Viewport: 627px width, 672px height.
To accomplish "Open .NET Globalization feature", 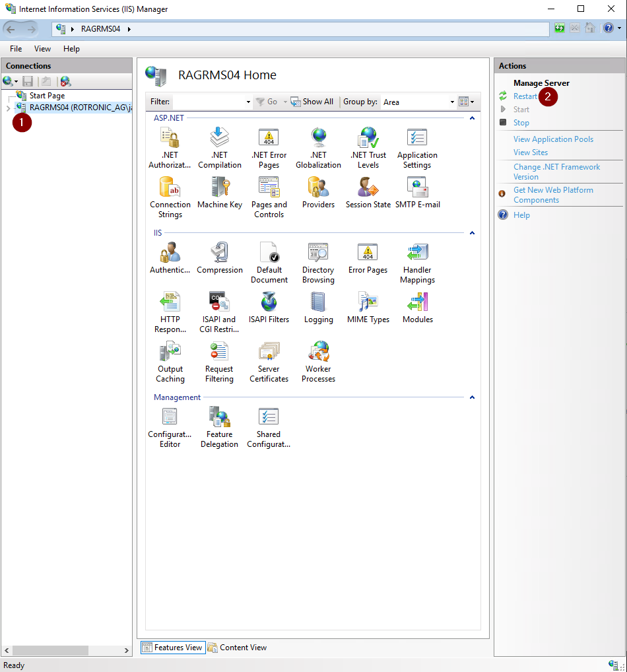I will (318, 148).
